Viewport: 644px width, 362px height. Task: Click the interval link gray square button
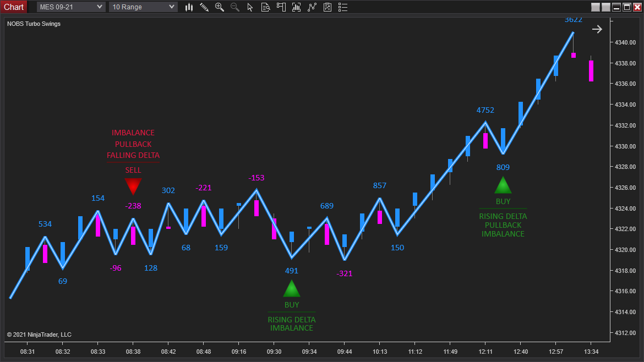click(606, 7)
